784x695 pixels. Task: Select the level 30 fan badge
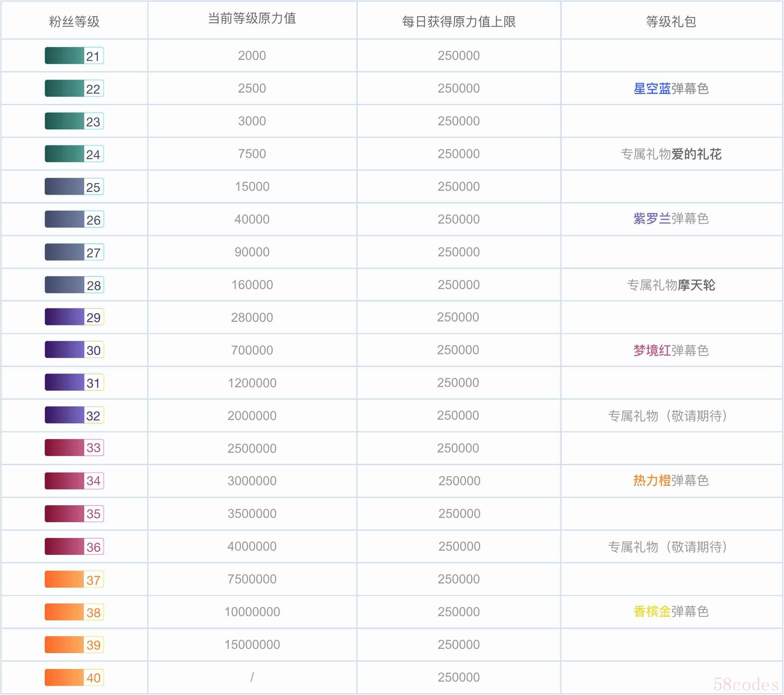74,350
